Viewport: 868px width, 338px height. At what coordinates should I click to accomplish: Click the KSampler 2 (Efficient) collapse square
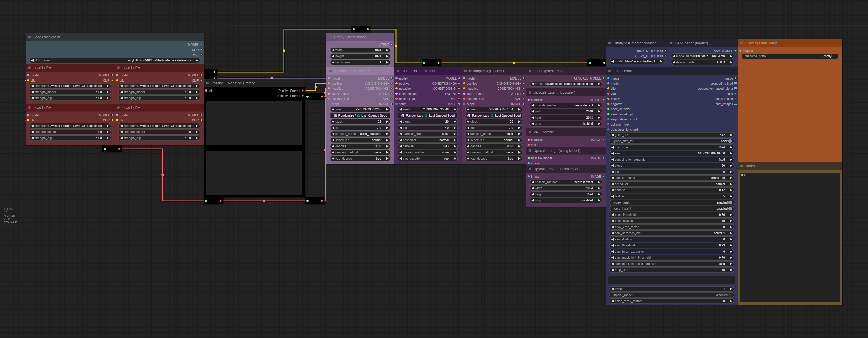pos(398,71)
